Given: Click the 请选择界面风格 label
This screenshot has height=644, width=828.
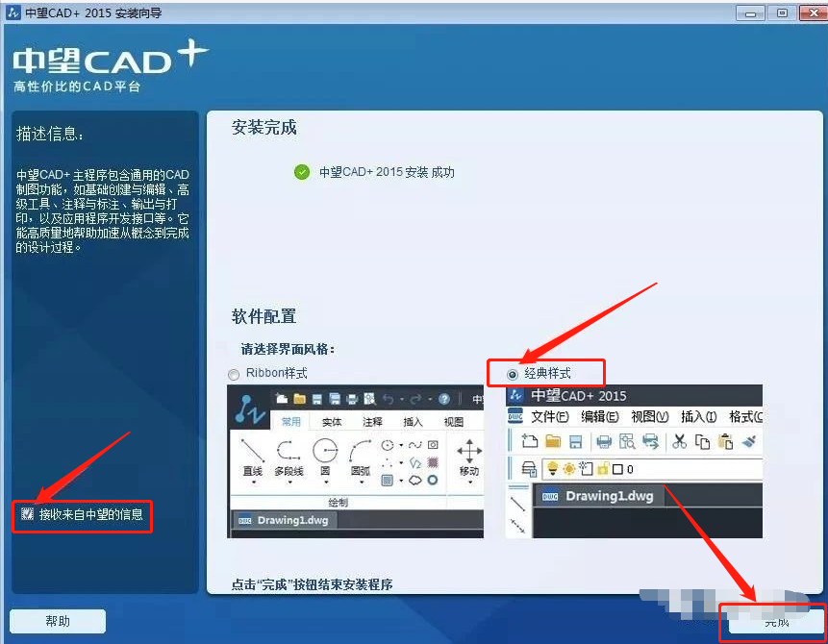Looking at the screenshot, I should tap(288, 349).
